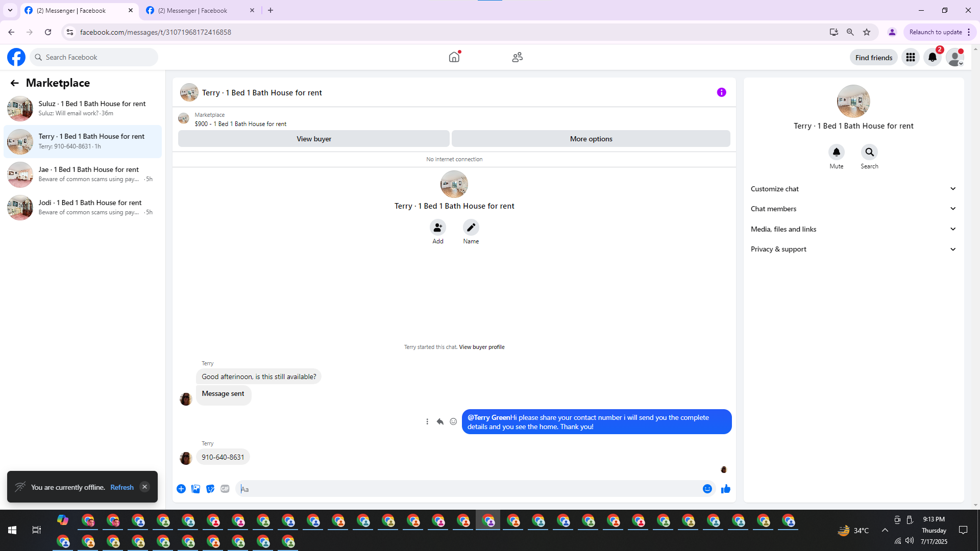Switch to the second Messenger tab

coord(201,11)
